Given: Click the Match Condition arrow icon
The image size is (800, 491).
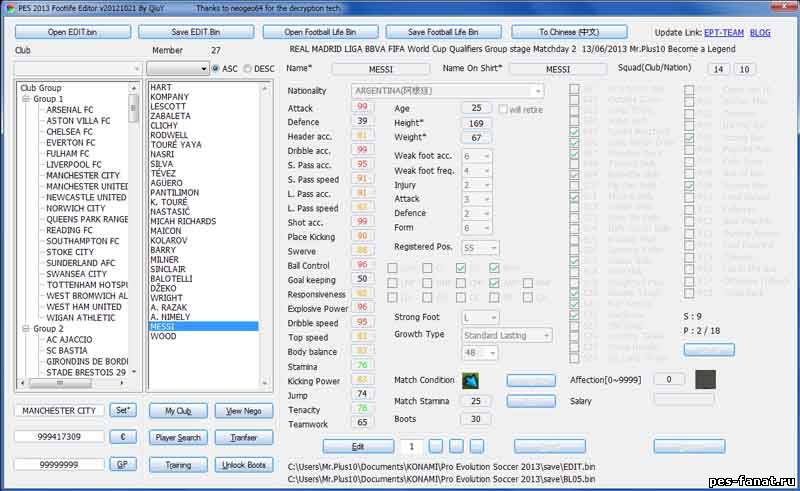Looking at the screenshot, I should (x=470, y=381).
